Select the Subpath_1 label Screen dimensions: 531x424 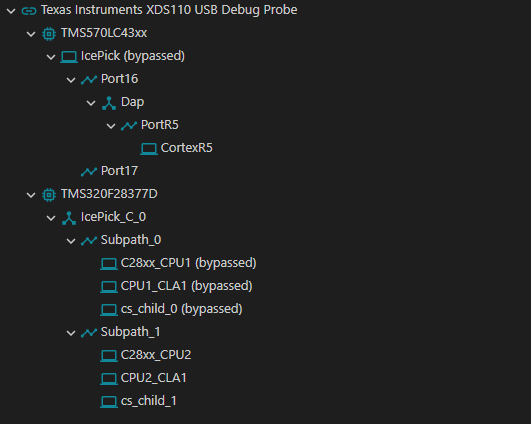[x=131, y=332]
